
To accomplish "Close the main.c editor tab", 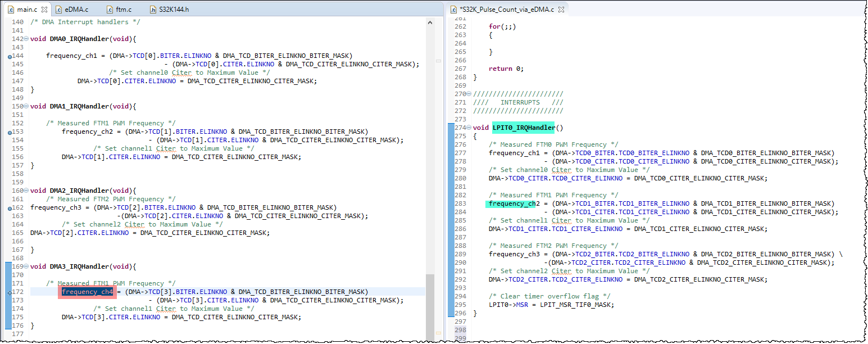I will (45, 9).
